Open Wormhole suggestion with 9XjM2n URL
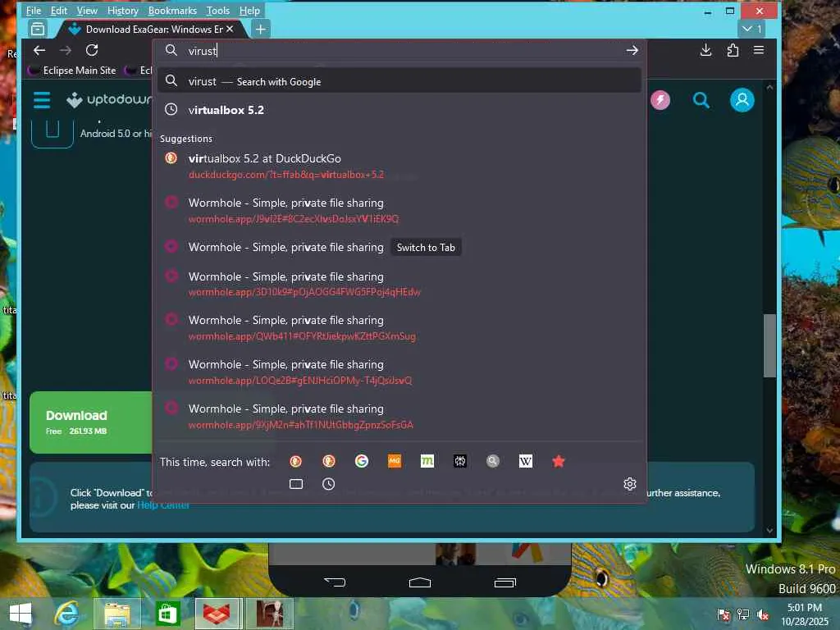840x630 pixels. (x=399, y=416)
